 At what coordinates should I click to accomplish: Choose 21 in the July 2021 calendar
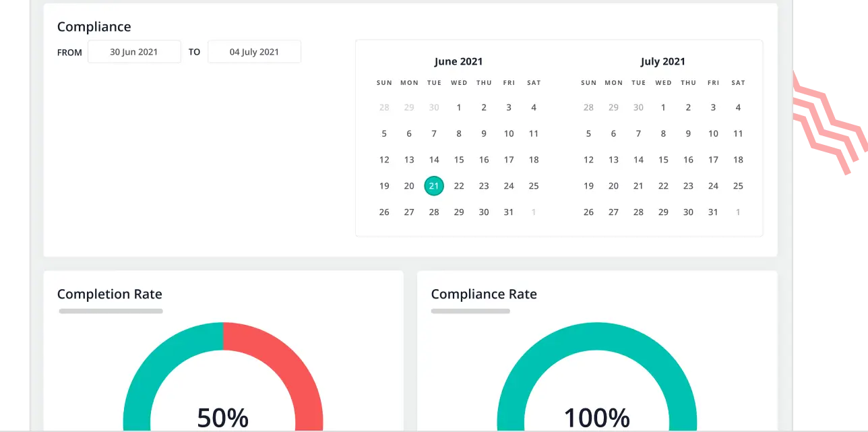coord(638,186)
